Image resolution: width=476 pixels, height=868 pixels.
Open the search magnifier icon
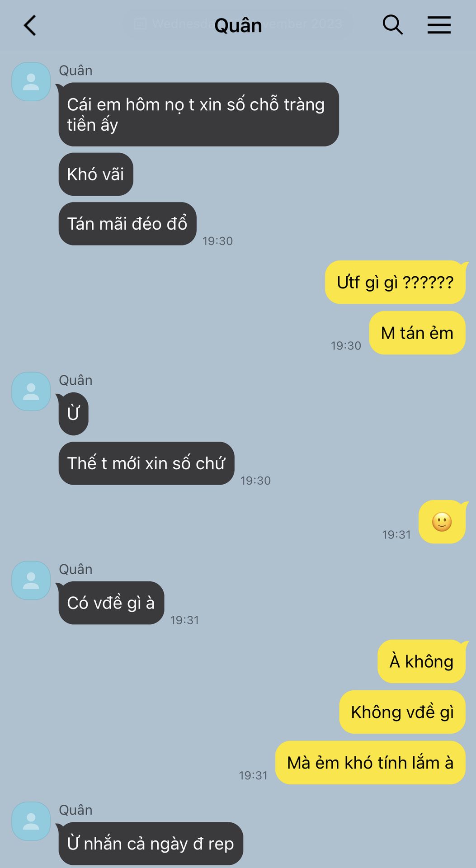[392, 25]
